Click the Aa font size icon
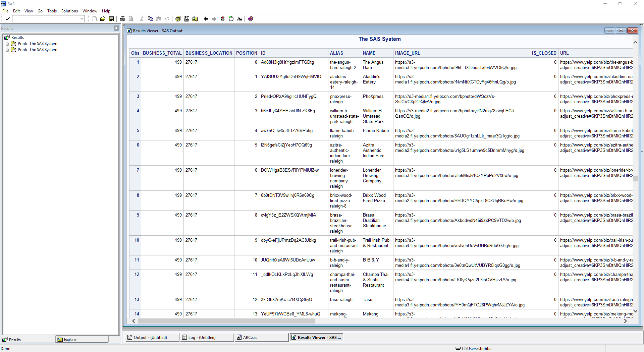Image resolution: width=644 pixels, height=352 pixels. (x=239, y=19)
